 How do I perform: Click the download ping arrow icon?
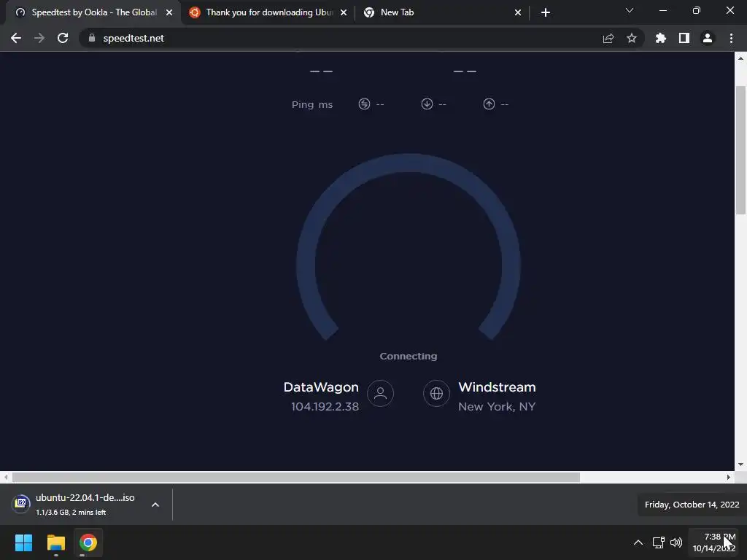click(427, 104)
